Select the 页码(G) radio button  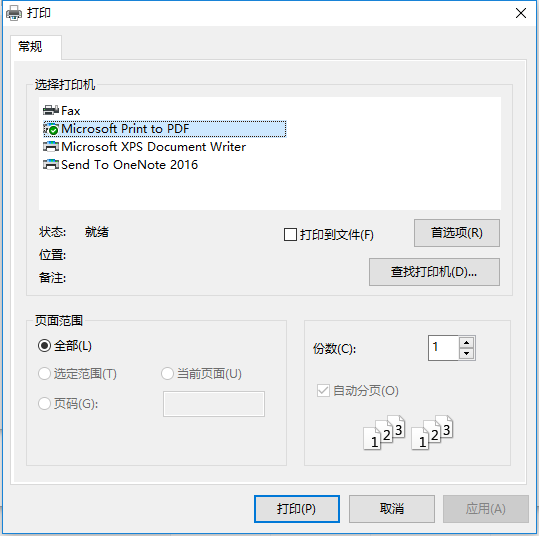point(44,404)
